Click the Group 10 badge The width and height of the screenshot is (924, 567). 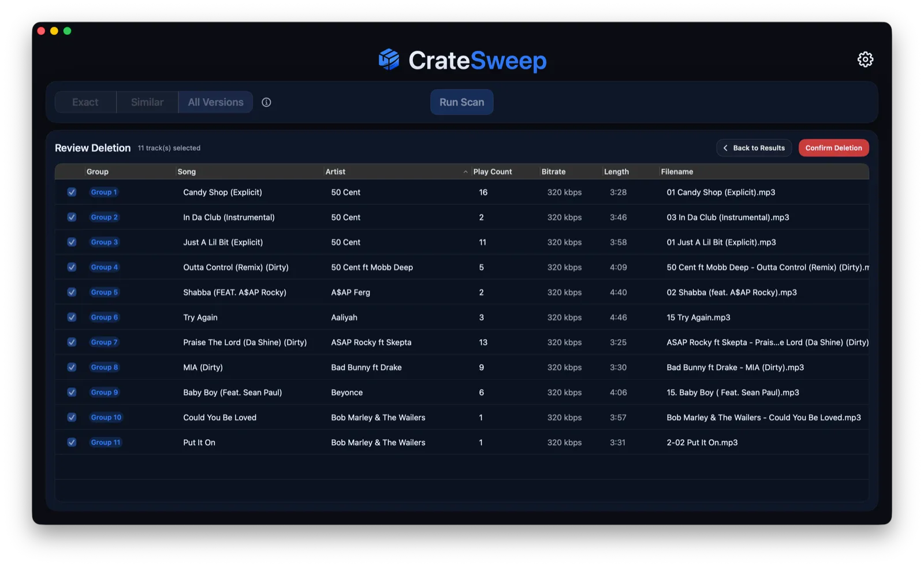point(106,417)
